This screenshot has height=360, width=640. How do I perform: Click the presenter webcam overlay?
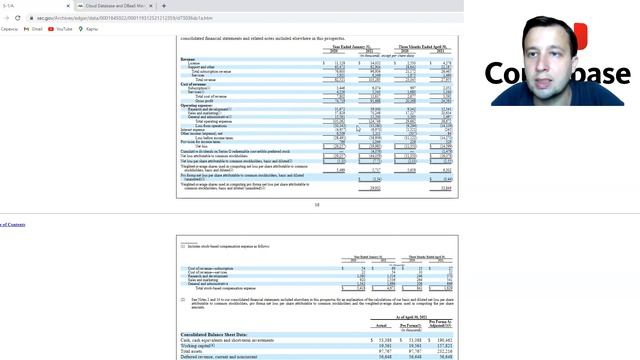558,60
